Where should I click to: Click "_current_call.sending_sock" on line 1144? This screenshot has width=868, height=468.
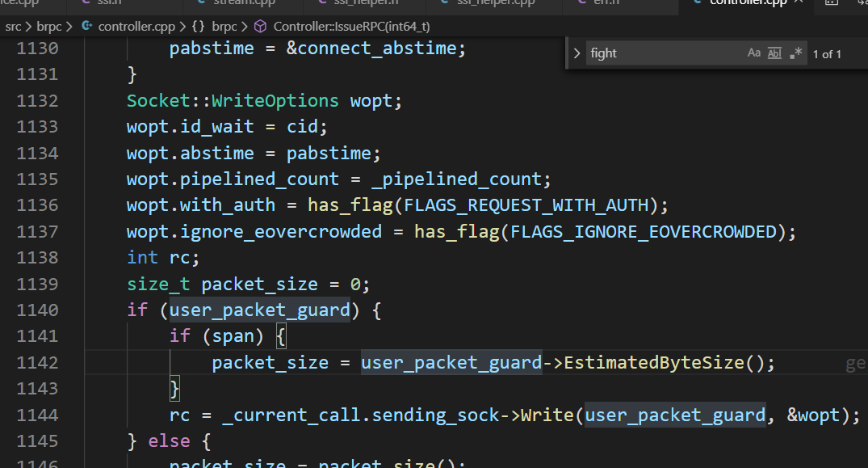[361, 415]
